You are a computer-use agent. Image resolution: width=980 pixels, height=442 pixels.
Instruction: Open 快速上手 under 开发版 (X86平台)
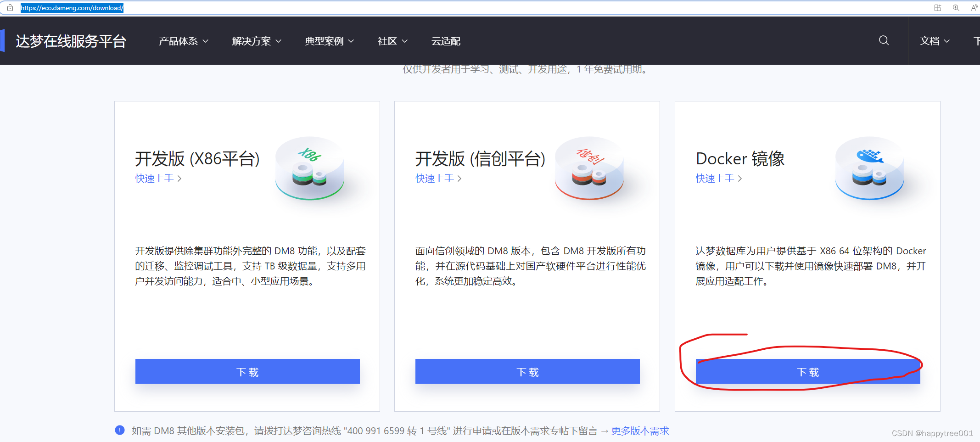[x=158, y=179]
